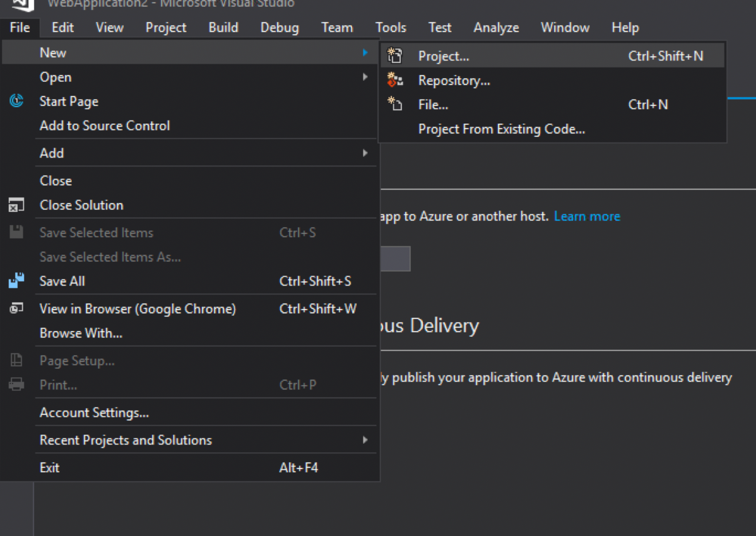Viewport: 756px width, 536px height.
Task: Click the Repository icon in New submenu
Action: pyautogui.click(x=395, y=81)
